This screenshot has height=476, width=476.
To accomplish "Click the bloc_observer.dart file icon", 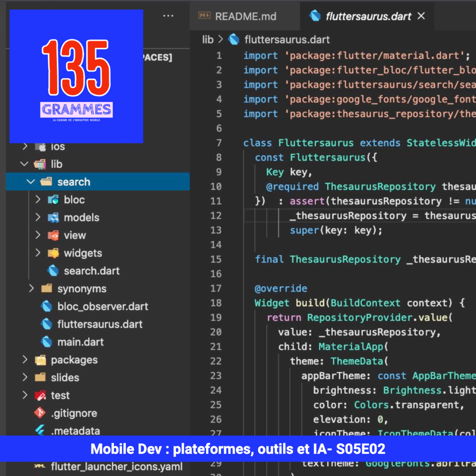I will click(46, 306).
